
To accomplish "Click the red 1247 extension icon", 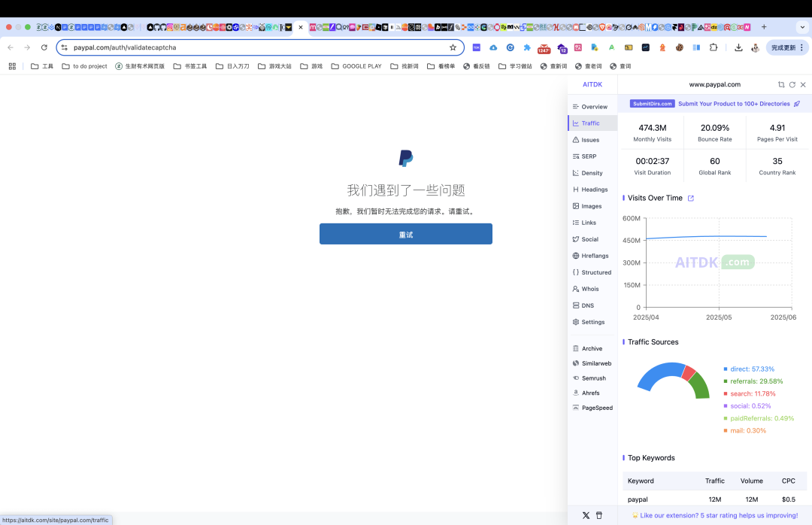I will (x=544, y=49).
